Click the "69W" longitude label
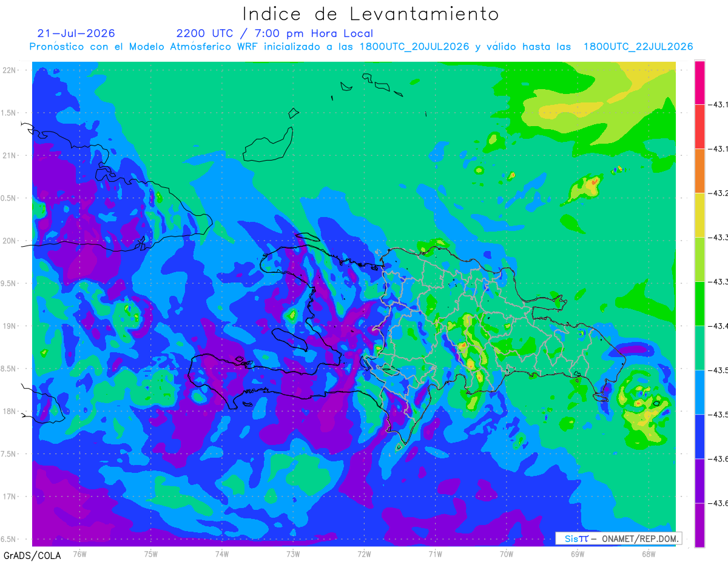 578,554
